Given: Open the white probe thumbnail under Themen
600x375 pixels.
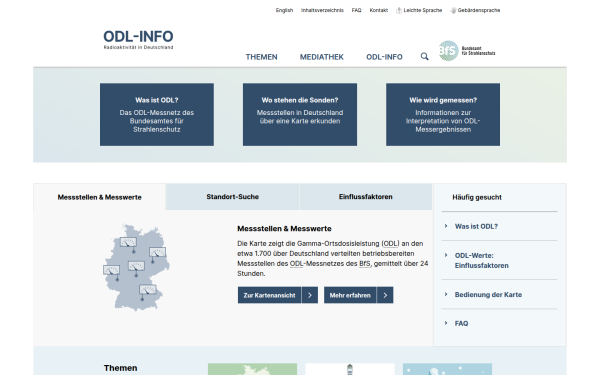Looking at the screenshot, I should pyautogui.click(x=350, y=369).
